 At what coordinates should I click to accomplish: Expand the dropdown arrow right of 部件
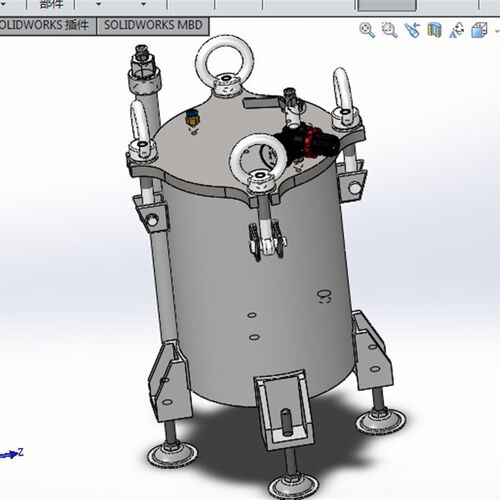(98, 4)
